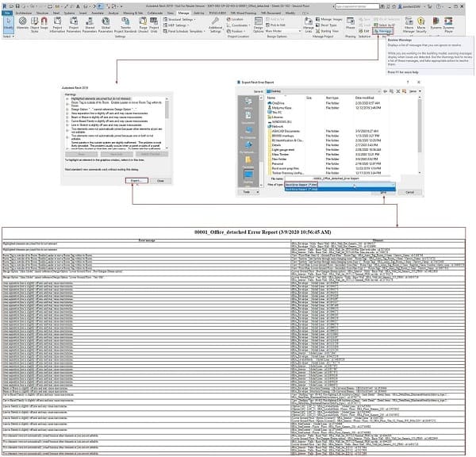The height and width of the screenshot is (457, 476).
Task: Select the Details folder in file list
Action: pyautogui.click(x=274, y=145)
